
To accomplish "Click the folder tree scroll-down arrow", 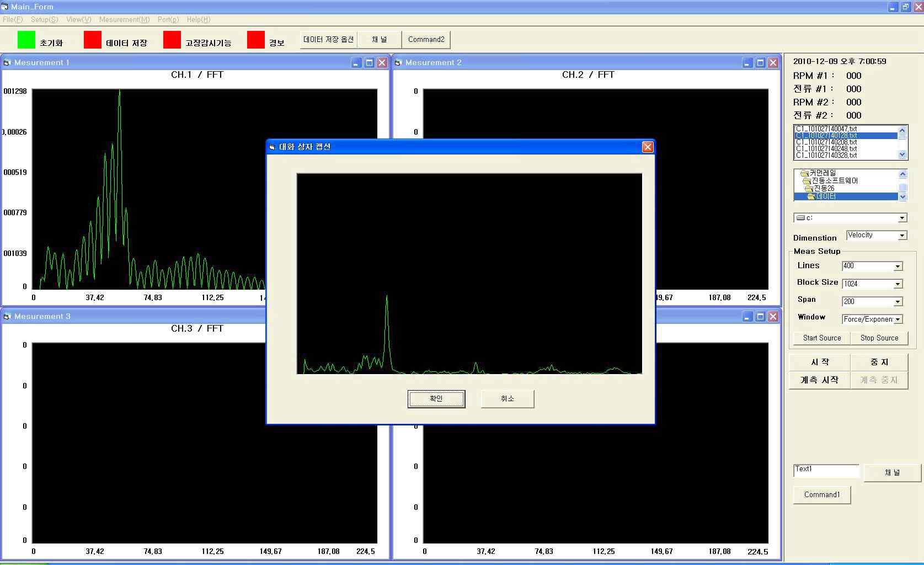I will 902,196.
